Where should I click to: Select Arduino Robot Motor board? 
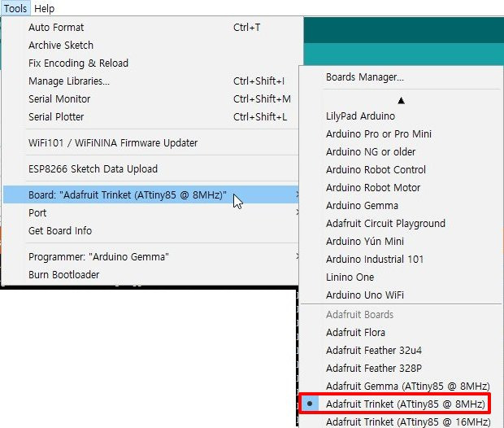pyautogui.click(x=401, y=188)
